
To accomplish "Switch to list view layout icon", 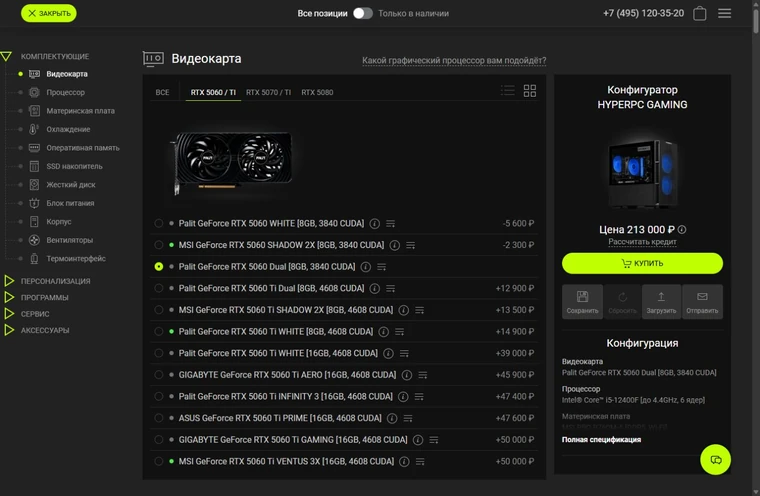I will [507, 91].
